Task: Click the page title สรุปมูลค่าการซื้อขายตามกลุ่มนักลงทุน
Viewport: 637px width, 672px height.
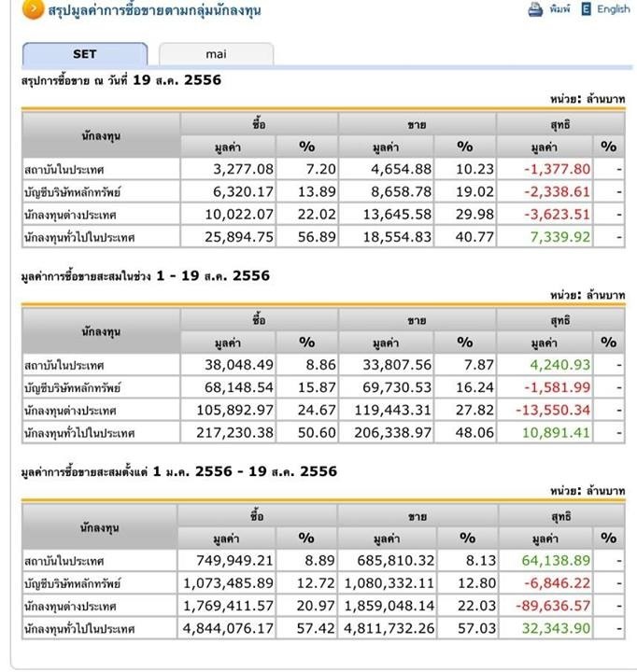Action: [x=154, y=11]
